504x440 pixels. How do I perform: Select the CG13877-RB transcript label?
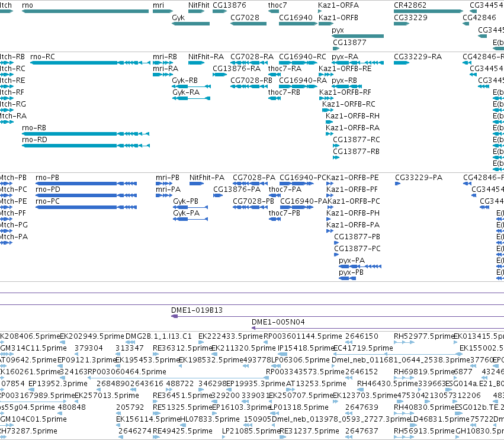(356, 152)
